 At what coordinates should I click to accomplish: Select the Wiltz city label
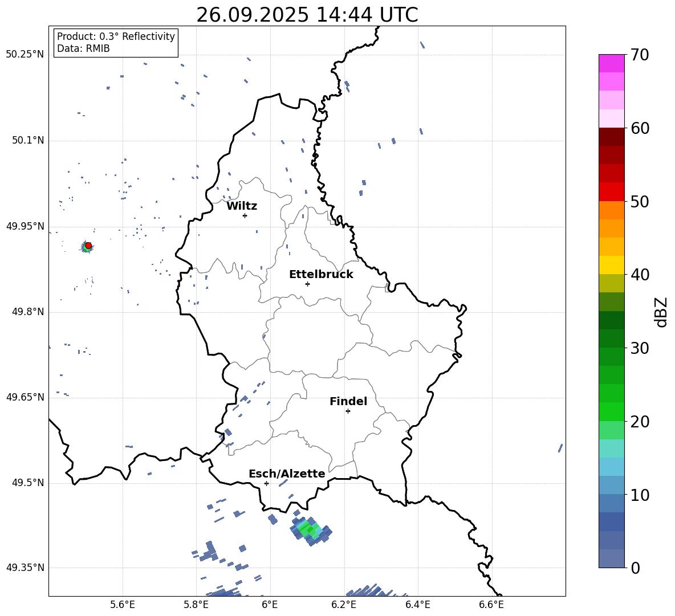coord(242,206)
